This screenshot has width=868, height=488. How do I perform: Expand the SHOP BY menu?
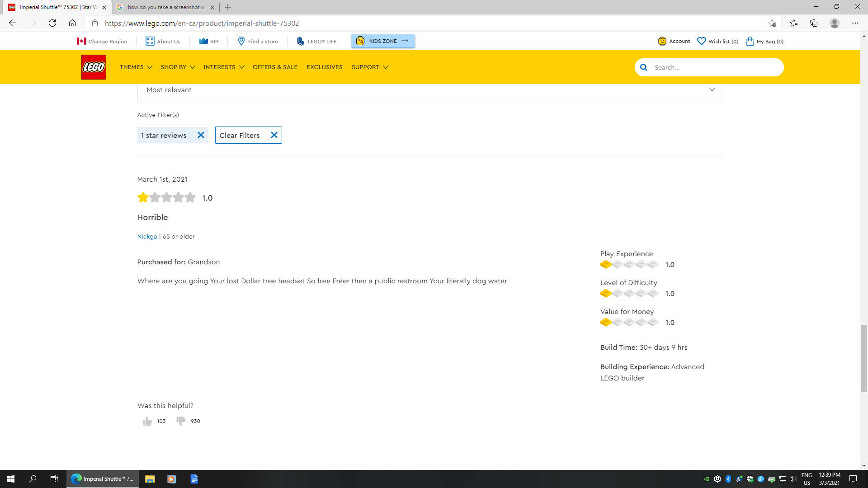point(178,67)
